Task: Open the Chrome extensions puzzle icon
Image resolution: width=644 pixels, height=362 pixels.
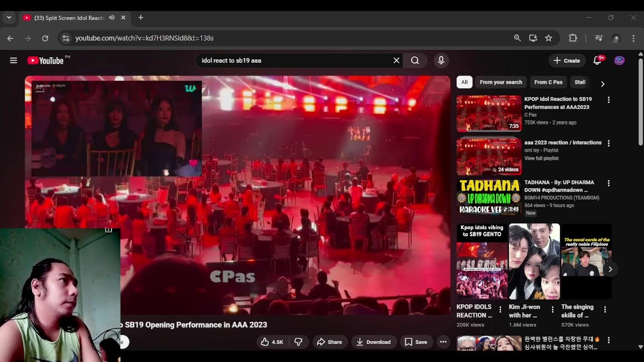Action: (x=573, y=38)
